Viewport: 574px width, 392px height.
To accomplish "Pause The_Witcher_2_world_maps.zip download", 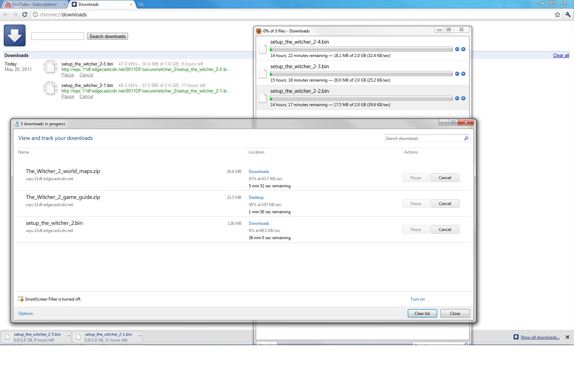I will coord(416,178).
